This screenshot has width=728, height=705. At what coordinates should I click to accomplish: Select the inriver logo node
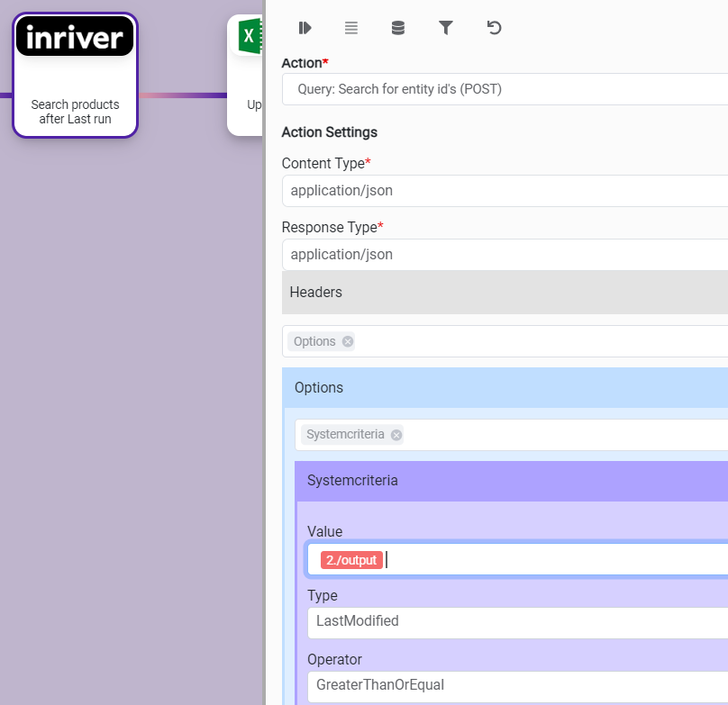pyautogui.click(x=75, y=38)
